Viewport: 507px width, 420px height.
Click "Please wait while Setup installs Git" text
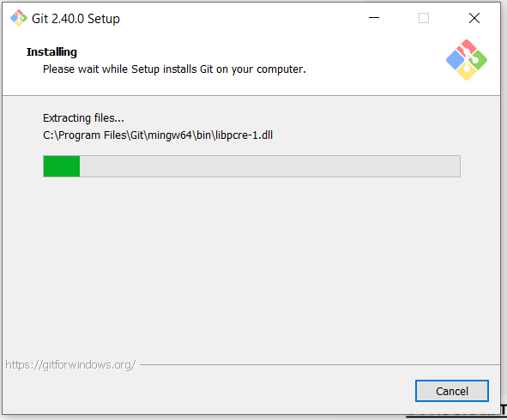click(x=128, y=69)
